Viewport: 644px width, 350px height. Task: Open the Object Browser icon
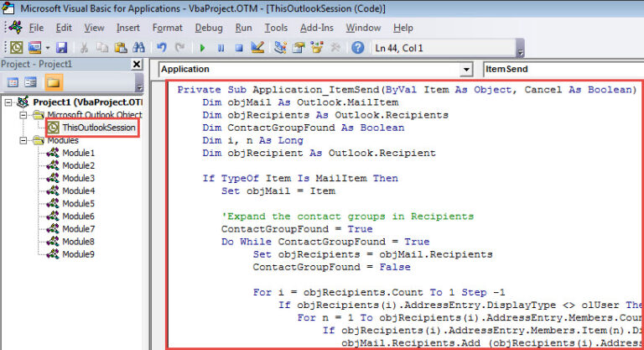[x=317, y=48]
